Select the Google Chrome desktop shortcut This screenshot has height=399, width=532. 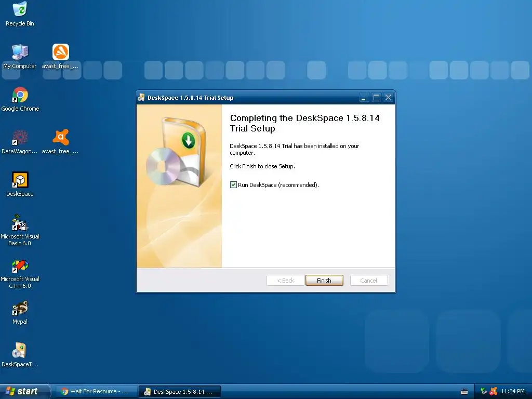pyautogui.click(x=20, y=99)
